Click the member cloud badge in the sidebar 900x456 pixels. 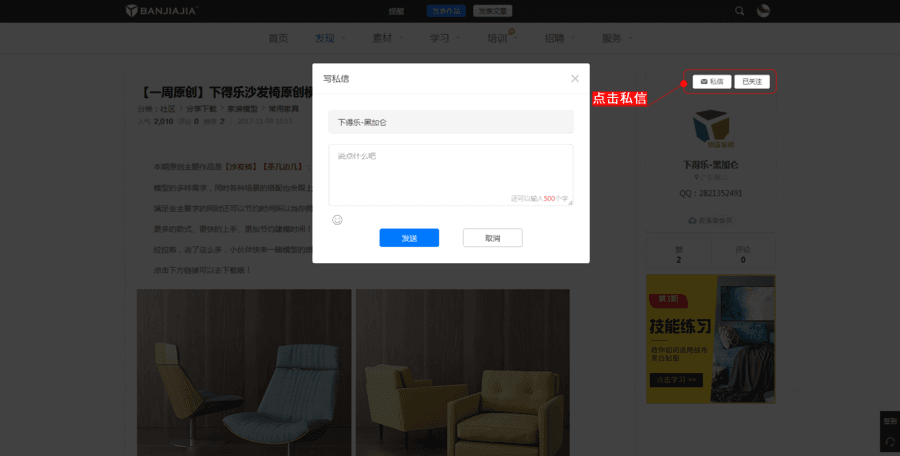click(711, 220)
